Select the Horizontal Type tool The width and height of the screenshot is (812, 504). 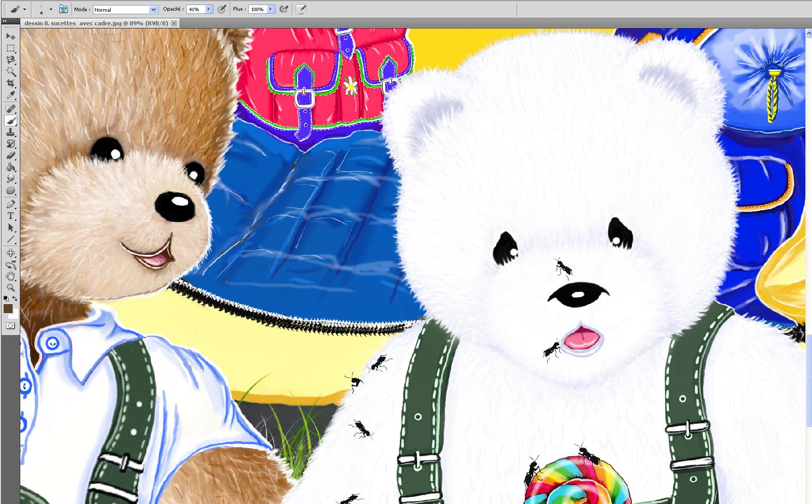tap(11, 216)
